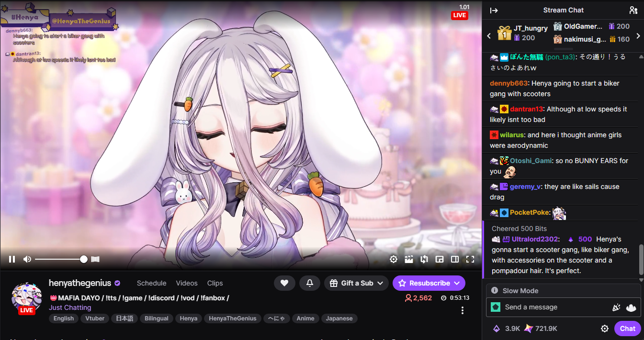Screen dimensions: 644x340
Task: Toggle the notification bell
Action: click(x=310, y=283)
